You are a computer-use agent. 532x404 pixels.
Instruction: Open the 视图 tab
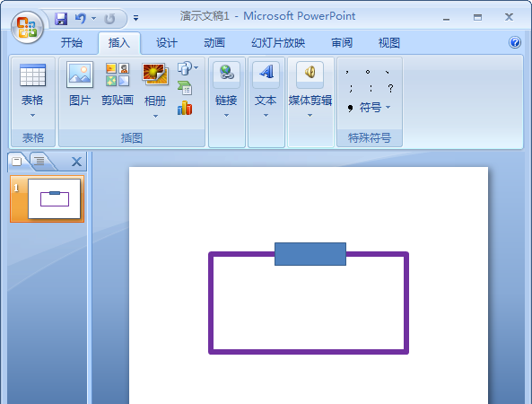[x=389, y=43]
